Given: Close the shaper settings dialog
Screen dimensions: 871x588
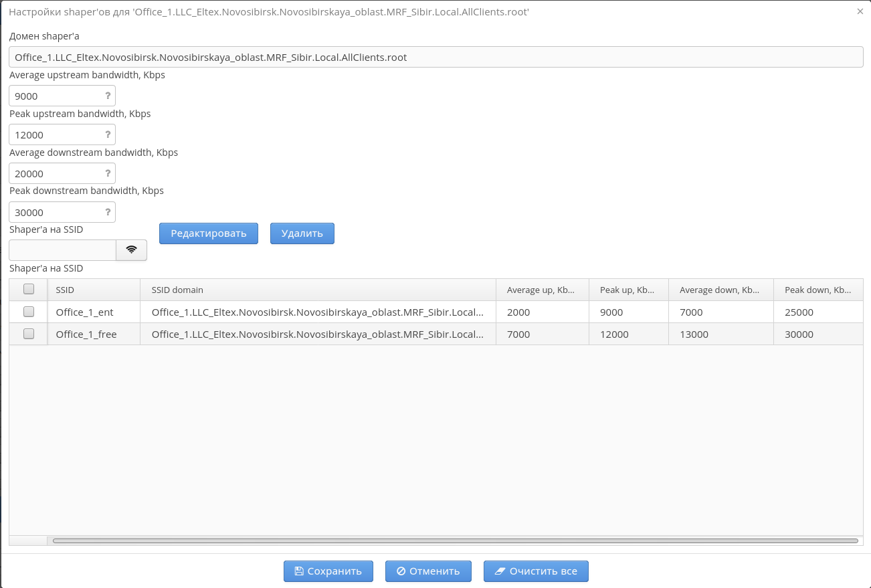Looking at the screenshot, I should click(860, 11).
